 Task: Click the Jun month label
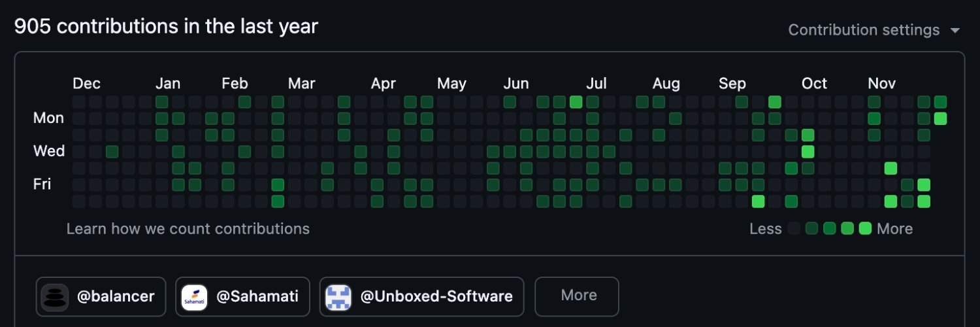pyautogui.click(x=516, y=84)
